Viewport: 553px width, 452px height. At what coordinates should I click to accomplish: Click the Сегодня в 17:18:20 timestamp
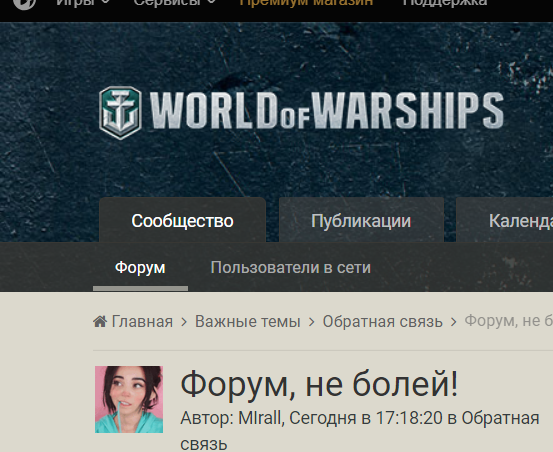click(x=366, y=418)
